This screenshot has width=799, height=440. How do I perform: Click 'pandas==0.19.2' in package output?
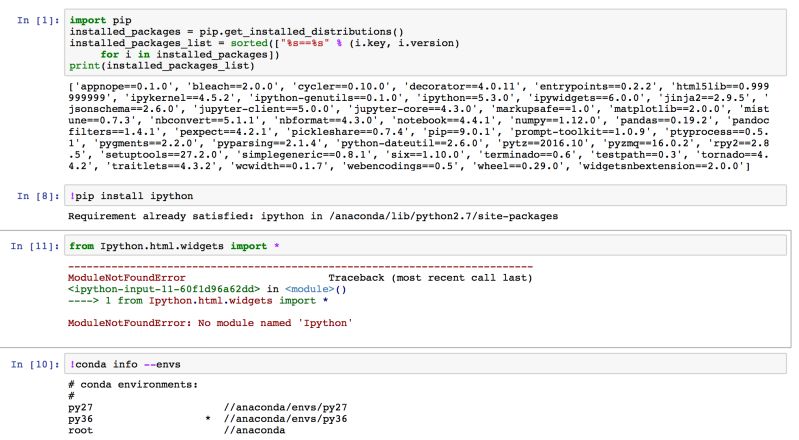coord(668,121)
